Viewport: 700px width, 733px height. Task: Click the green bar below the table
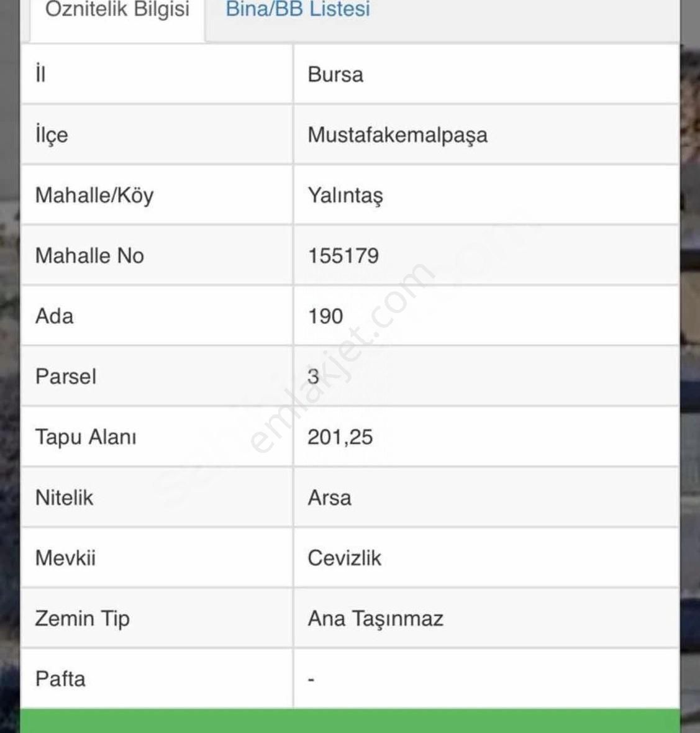(x=350, y=721)
